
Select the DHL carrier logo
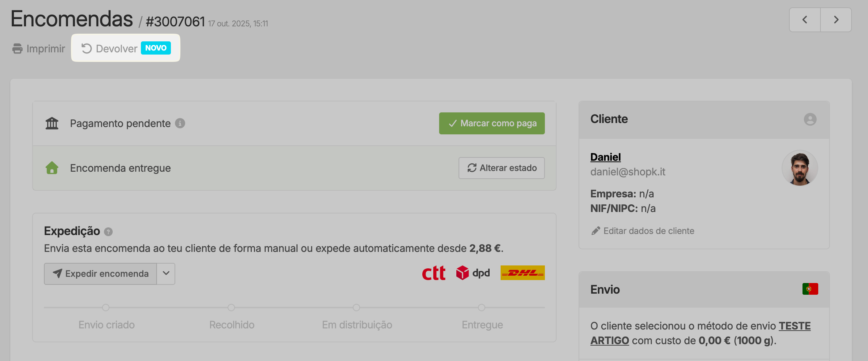click(523, 273)
